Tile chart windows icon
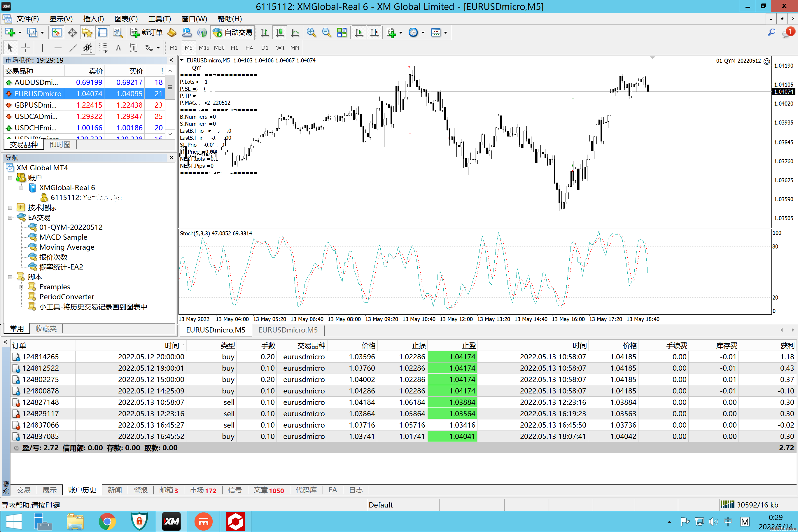 pos(342,33)
